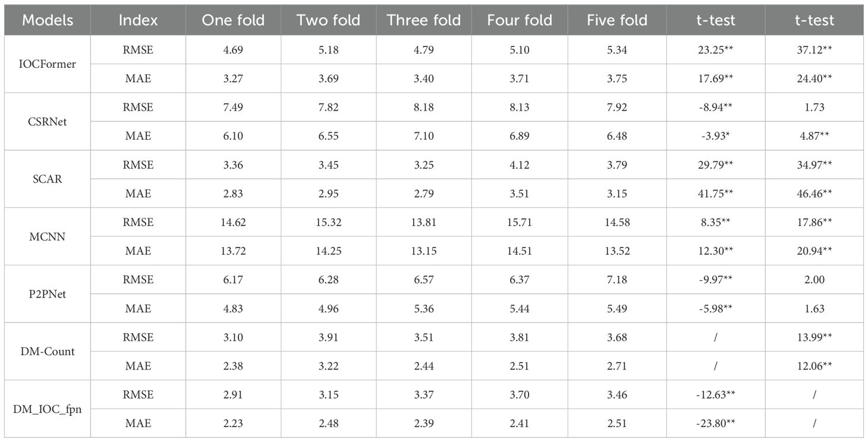868x442 pixels.
Task: Click the 2.23 MAE value for DM_IOC_fpn
Action: 232,424
